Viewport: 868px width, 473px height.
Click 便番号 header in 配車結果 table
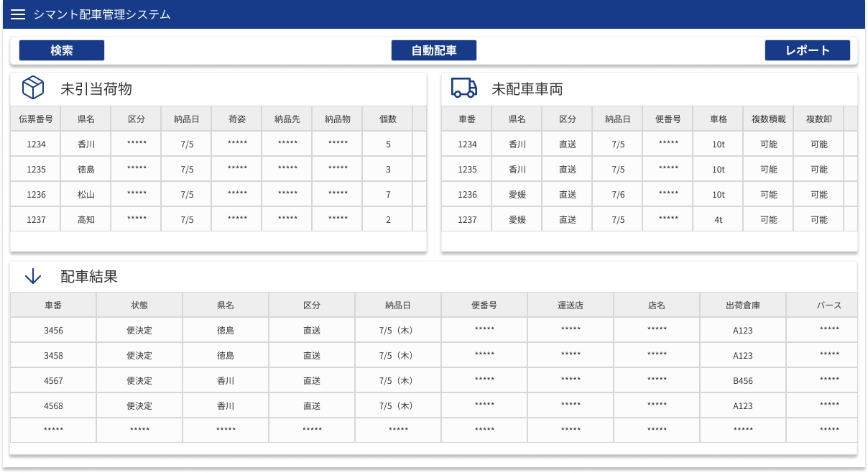pyautogui.click(x=484, y=305)
